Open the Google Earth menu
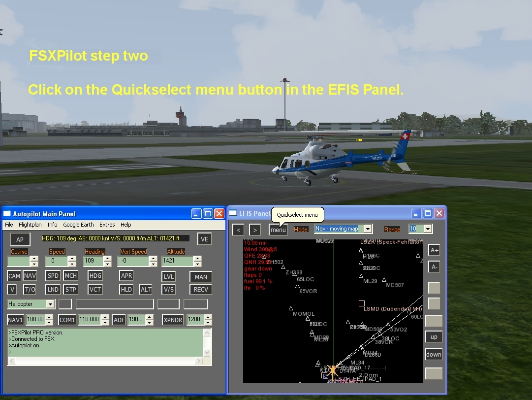The image size is (532, 400). 78,225
